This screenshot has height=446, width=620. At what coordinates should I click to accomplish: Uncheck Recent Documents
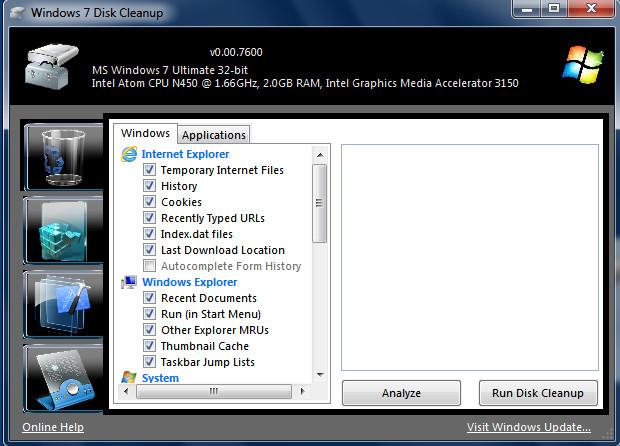click(149, 298)
